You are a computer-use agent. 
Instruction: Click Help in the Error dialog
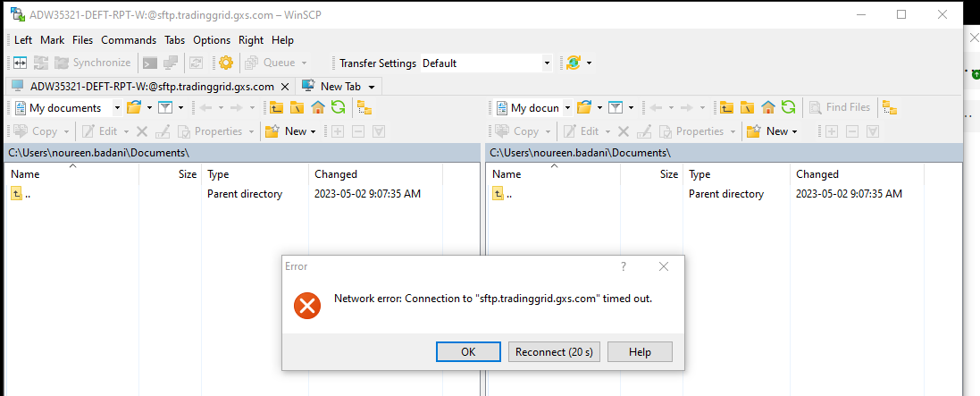[x=640, y=352]
